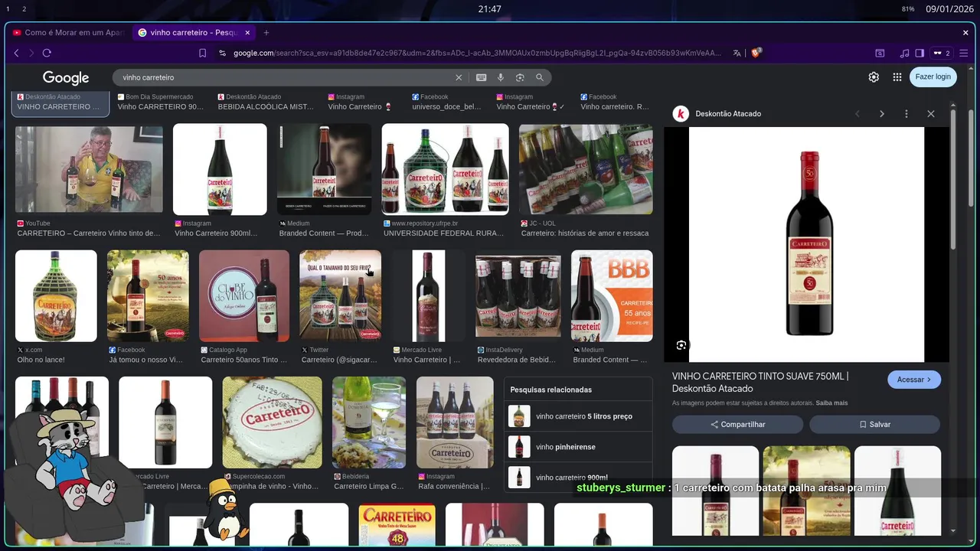Select related search 'vinho carreteiro 5 litros preço'
Viewport: 980px width, 551px height.
(578, 416)
